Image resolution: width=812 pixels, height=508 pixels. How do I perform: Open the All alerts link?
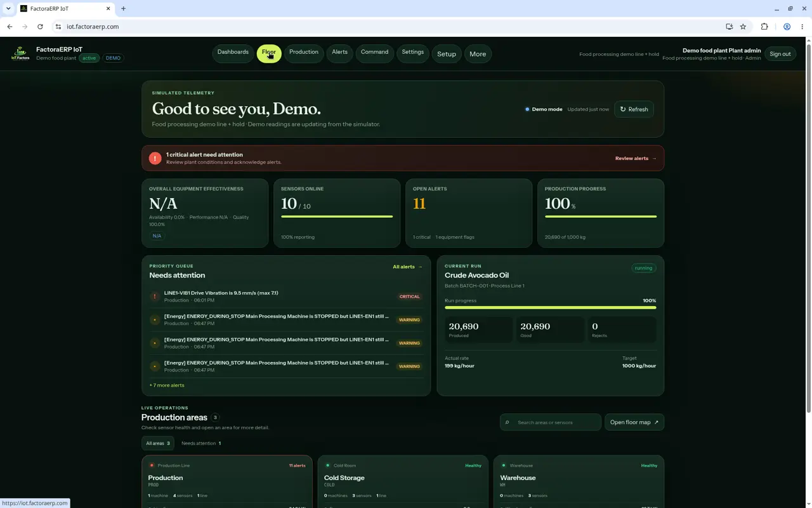pyautogui.click(x=407, y=267)
